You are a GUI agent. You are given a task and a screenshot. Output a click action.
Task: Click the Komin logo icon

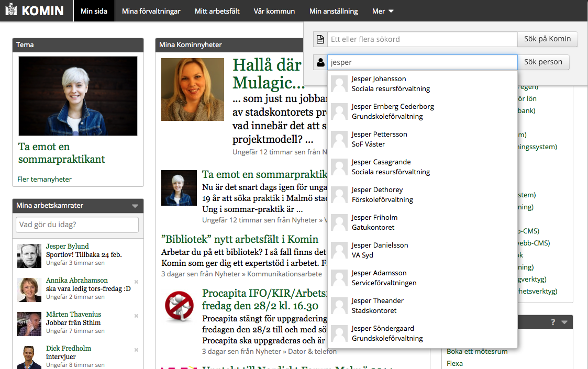(x=11, y=10)
